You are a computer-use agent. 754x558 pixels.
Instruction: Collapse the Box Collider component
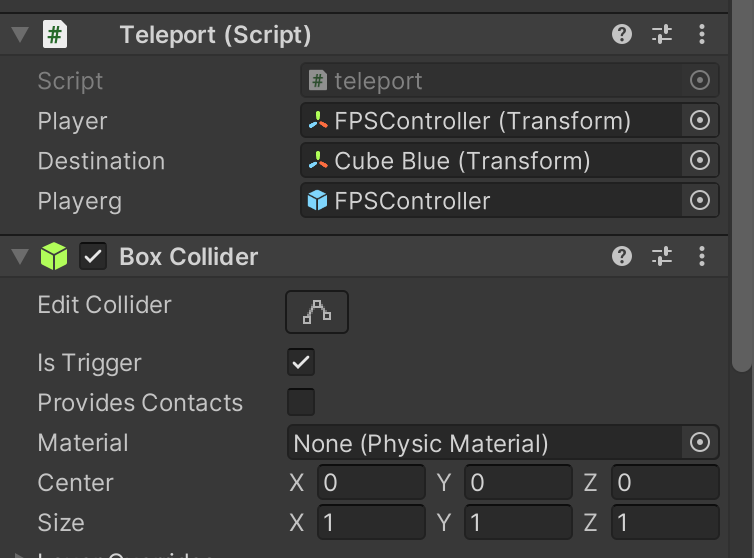click(x=19, y=257)
